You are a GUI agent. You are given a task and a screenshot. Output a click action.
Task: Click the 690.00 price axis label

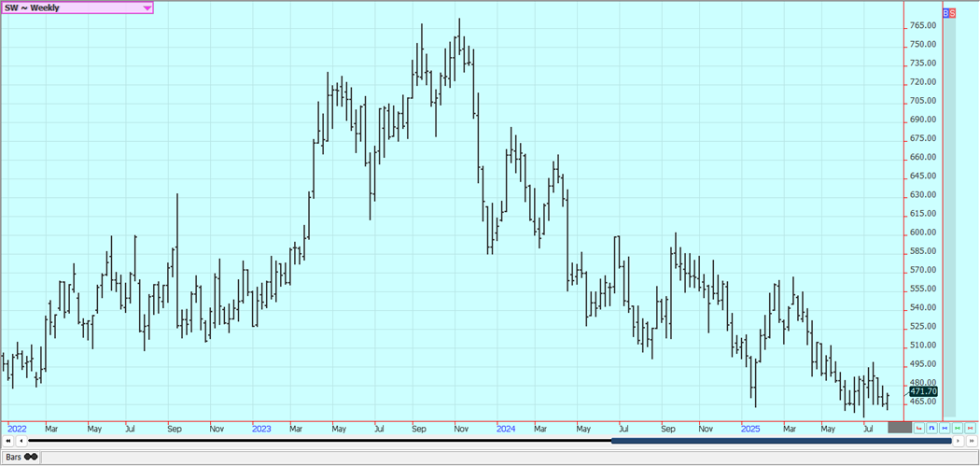[923, 120]
